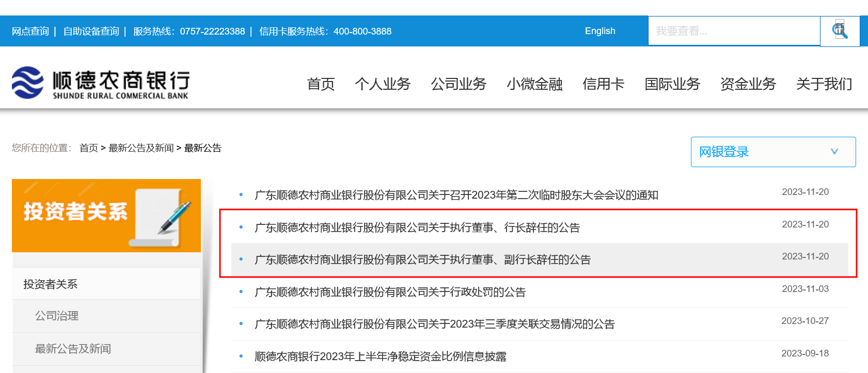This screenshot has width=868, height=373.
Task: Open 资金业务 navigation menu
Action: [x=748, y=84]
